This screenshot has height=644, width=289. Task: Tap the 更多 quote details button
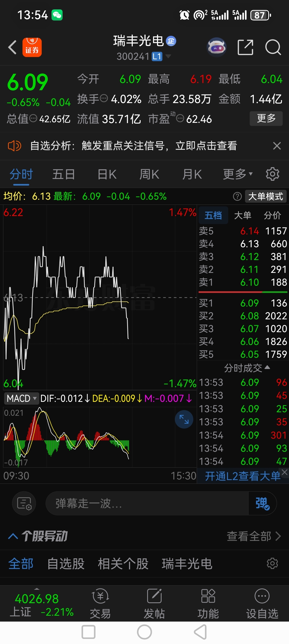(x=266, y=118)
